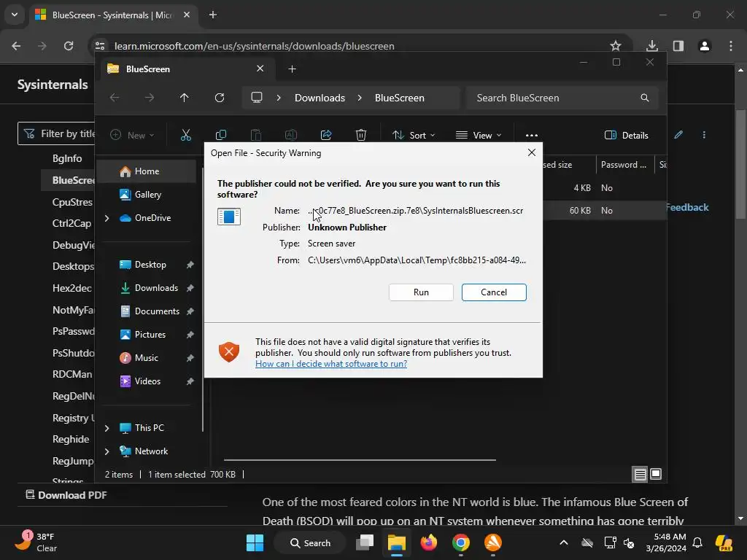Open the Sort dropdown in Explorer
The width and height of the screenshot is (747, 560).
coord(414,135)
